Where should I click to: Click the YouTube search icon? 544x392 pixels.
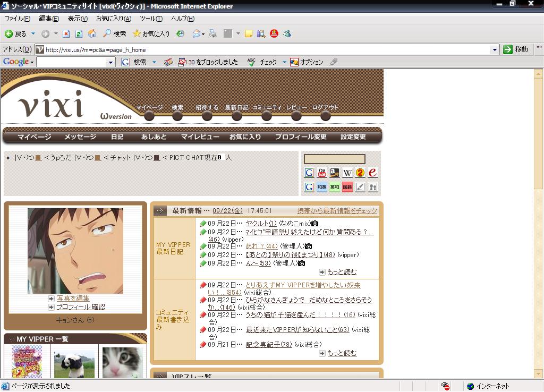(x=321, y=173)
